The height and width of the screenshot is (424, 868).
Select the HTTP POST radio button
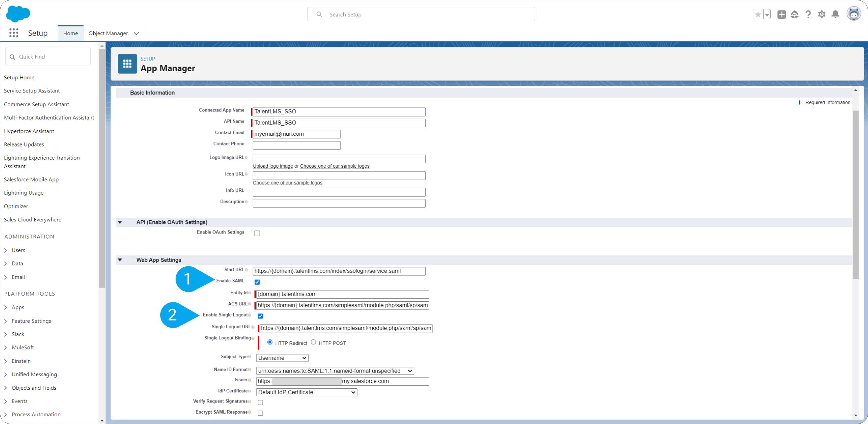click(x=314, y=342)
